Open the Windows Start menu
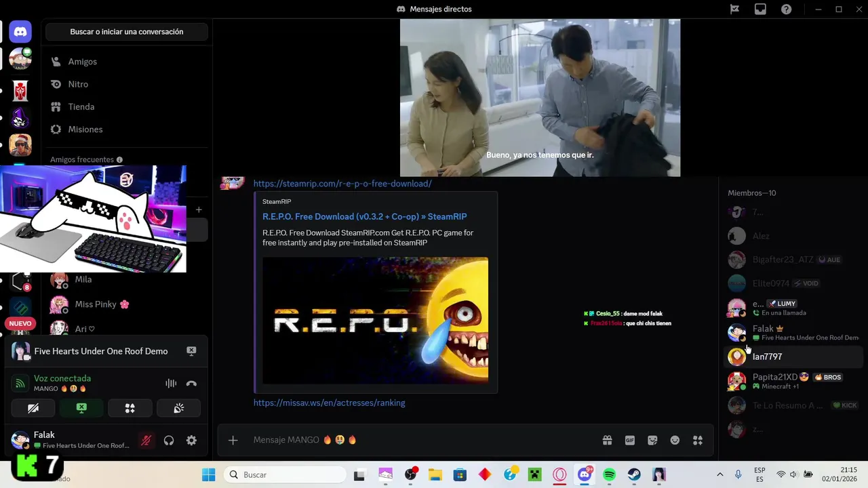Viewport: 868px width, 488px height. pos(208,474)
